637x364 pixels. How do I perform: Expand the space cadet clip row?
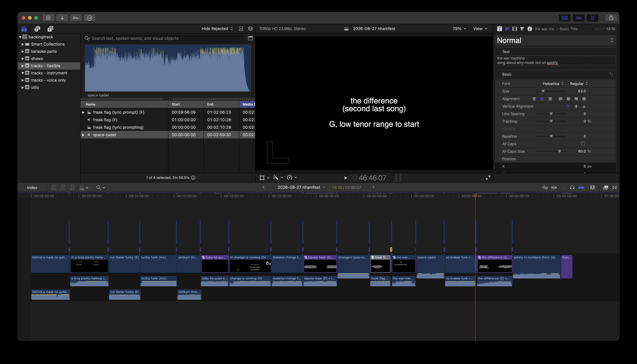[83, 135]
